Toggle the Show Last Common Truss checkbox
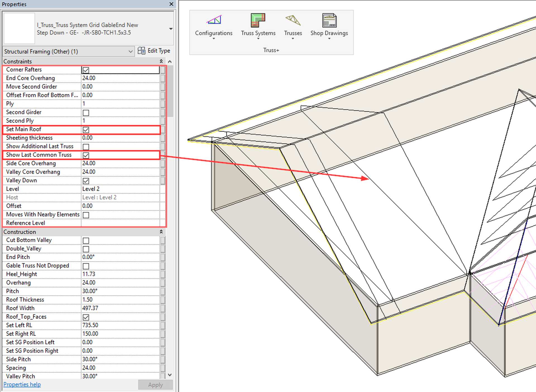Image resolution: width=536 pixels, height=392 pixels. (x=86, y=156)
